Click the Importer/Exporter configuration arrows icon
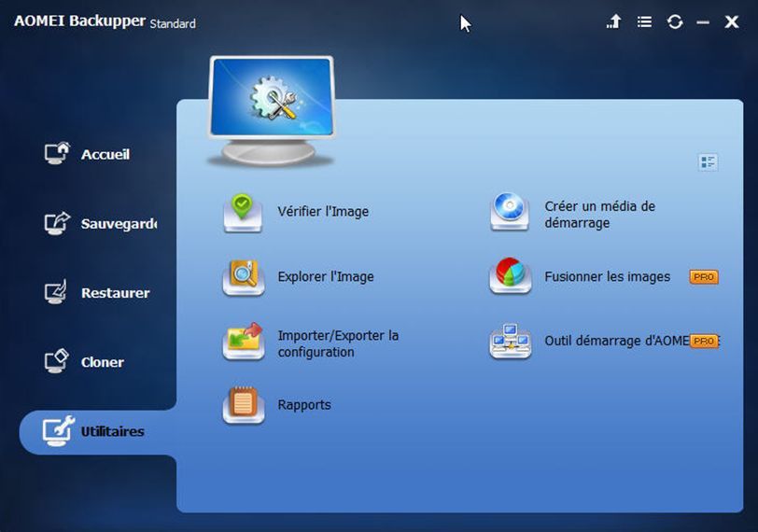758x532 pixels. point(243,343)
